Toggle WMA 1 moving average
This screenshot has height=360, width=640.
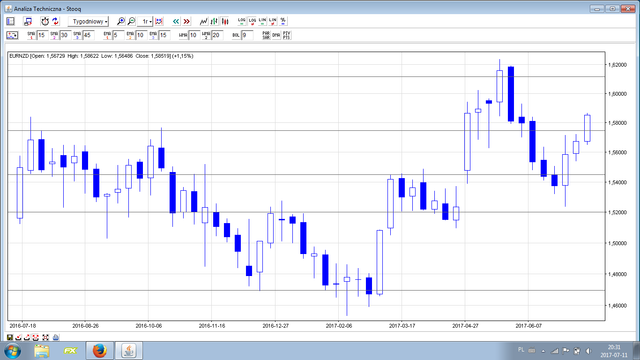pos(183,35)
